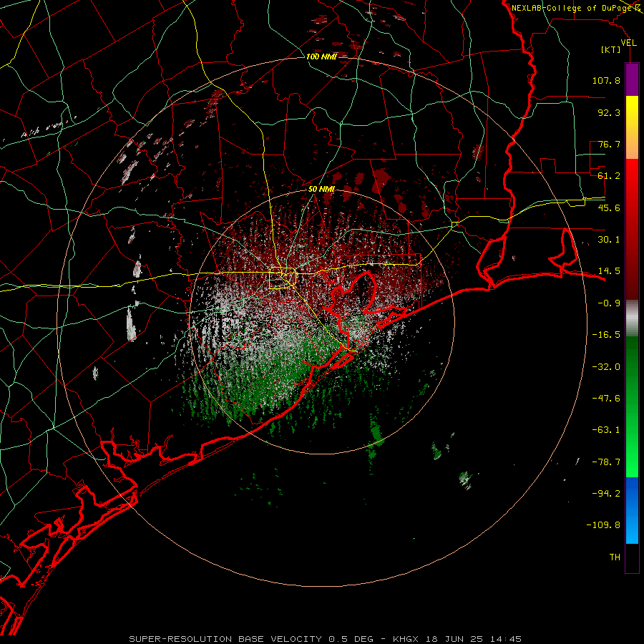Image resolution: width=644 pixels, height=644 pixels.
Task: Click the -109.8 velocity scale value
Action: pos(603,525)
